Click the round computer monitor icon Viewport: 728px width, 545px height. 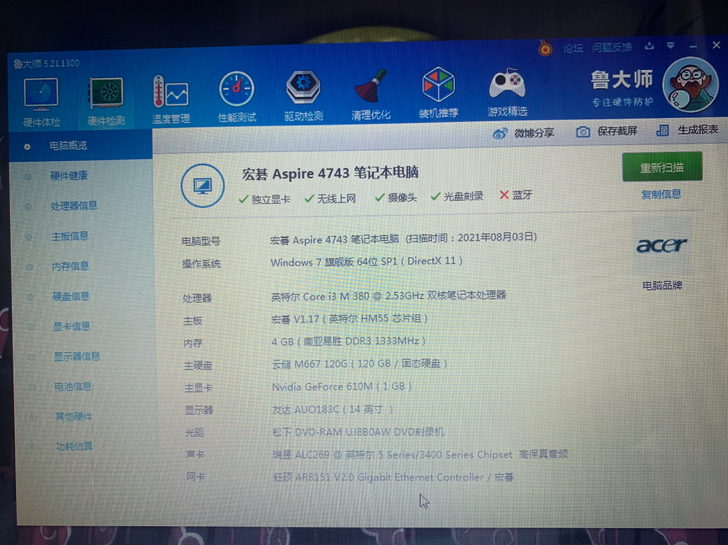[x=202, y=186]
